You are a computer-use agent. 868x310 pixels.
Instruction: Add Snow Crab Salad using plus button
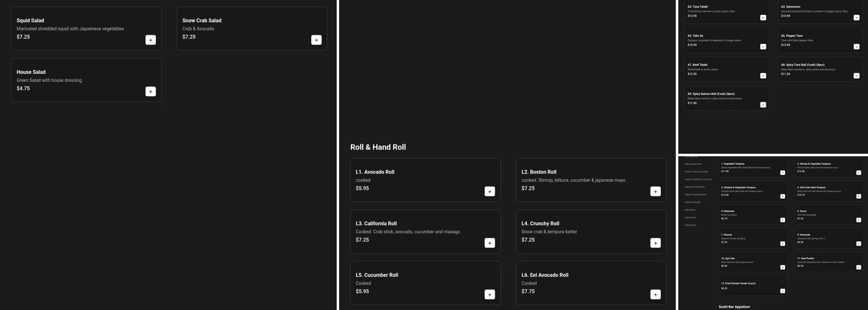point(316,40)
